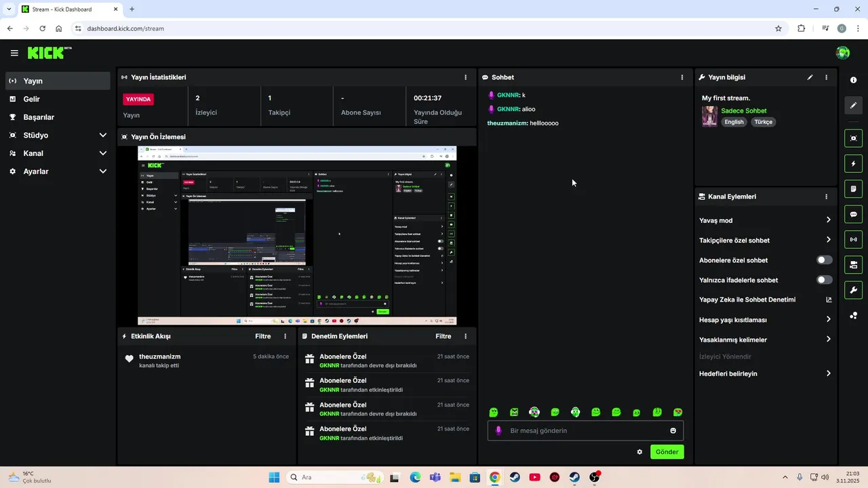
Task: Click the chat bubble sidebar widget icon
Action: (853, 214)
